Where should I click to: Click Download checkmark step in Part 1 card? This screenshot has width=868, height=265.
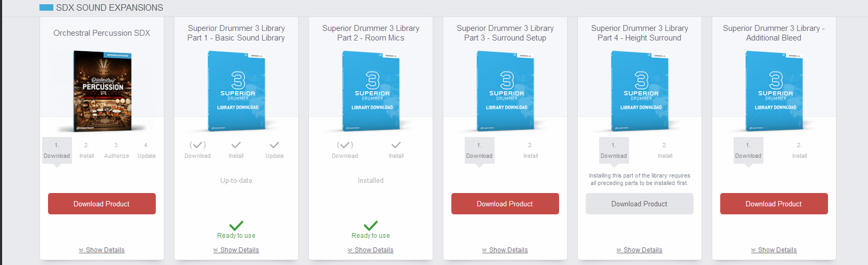(198, 149)
